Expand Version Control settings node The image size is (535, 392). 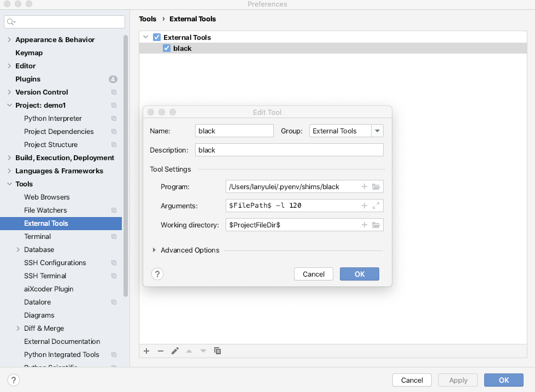(x=9, y=92)
